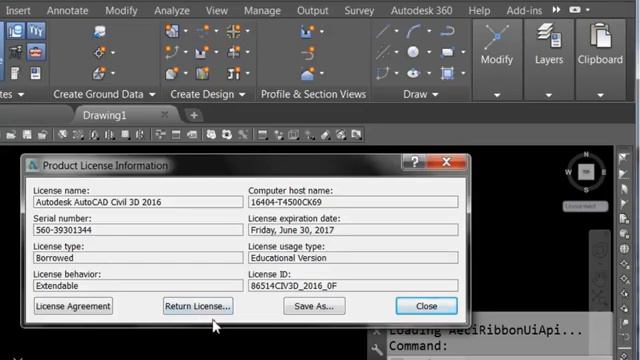The image size is (640, 360).
Task: Open the dropdown next to Profile View icon
Action: [x=322, y=31]
